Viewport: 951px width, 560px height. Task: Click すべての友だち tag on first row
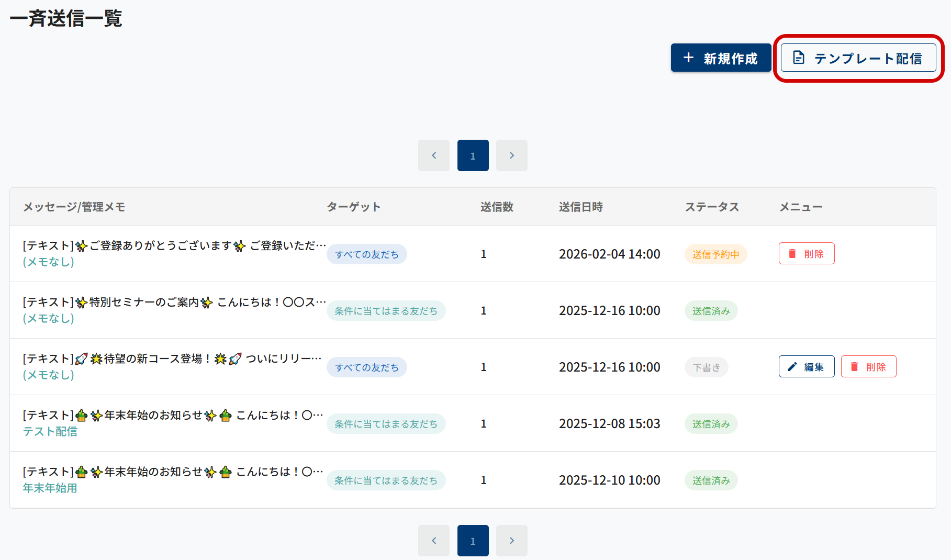point(366,254)
